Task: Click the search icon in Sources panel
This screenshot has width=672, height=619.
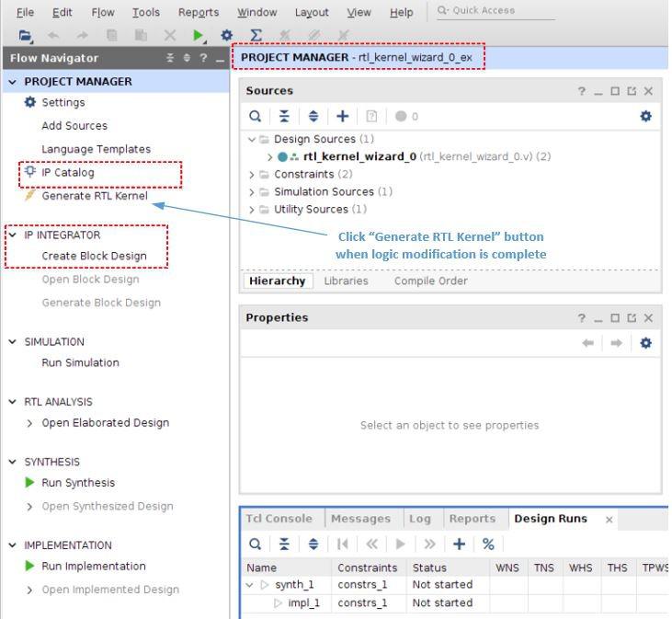Action: [255, 116]
